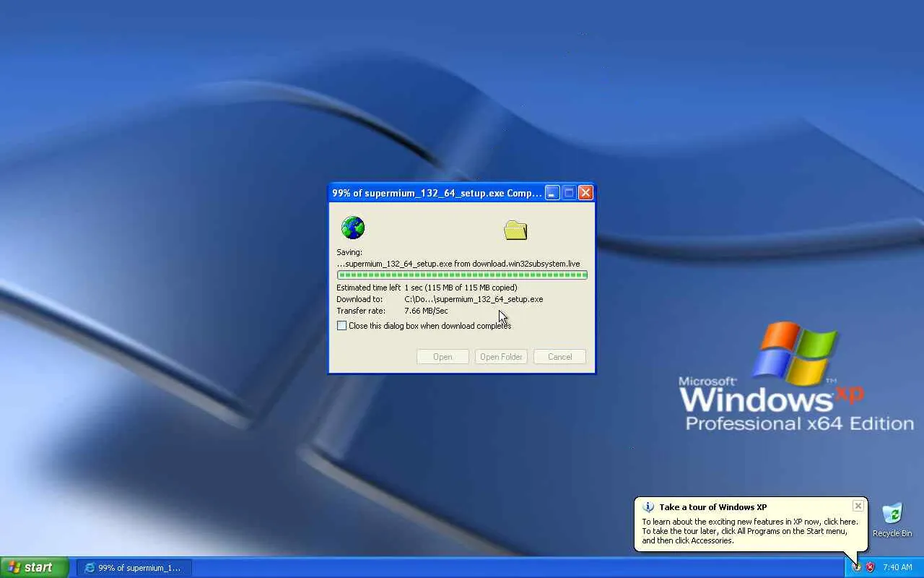Click the Open button in download dialog

pos(443,357)
